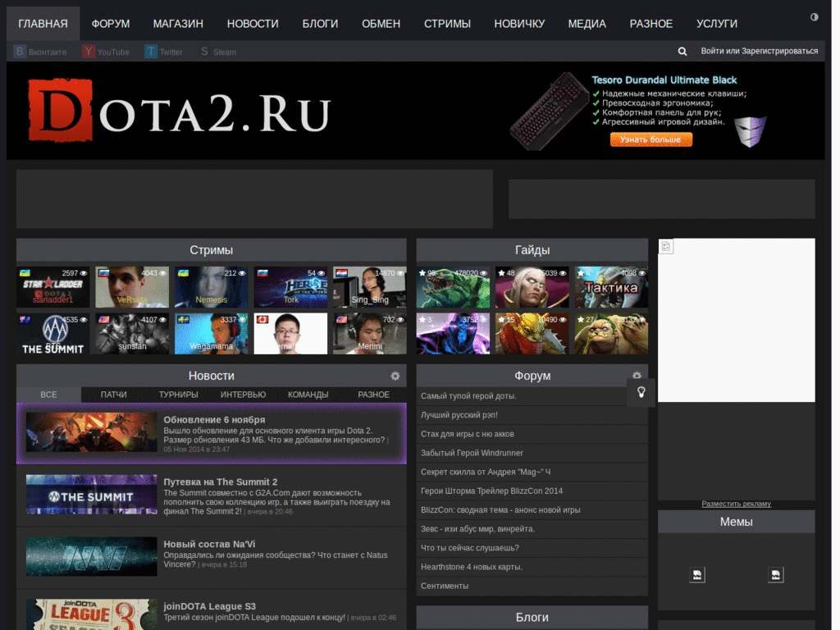This screenshot has height=630, width=840.
Task: Select the ВСЕ news tab
Action: tap(48, 395)
